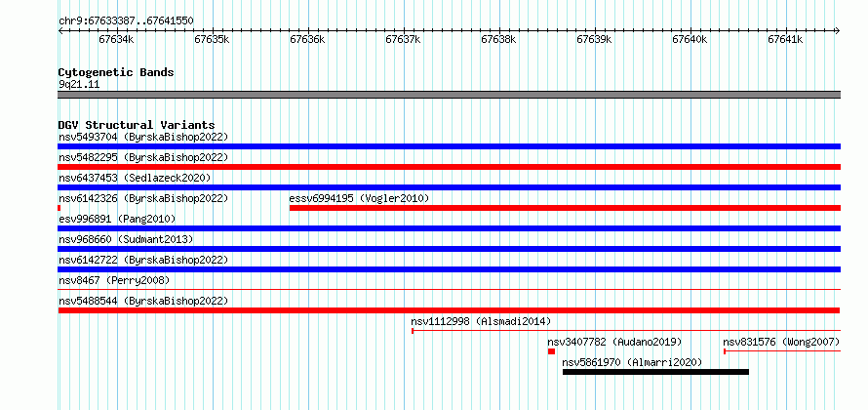Viewport: 868px width, 410px height.
Task: Select the esv996891 Pang2010 blue bar
Action: [x=449, y=228]
